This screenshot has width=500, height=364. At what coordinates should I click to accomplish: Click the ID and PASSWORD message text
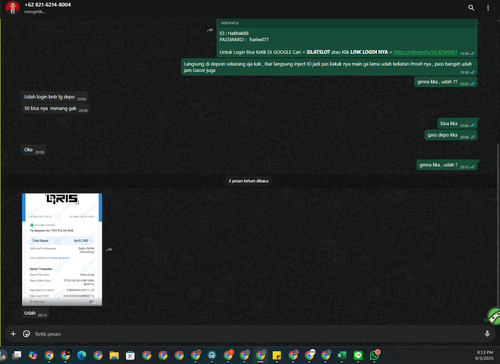point(244,36)
